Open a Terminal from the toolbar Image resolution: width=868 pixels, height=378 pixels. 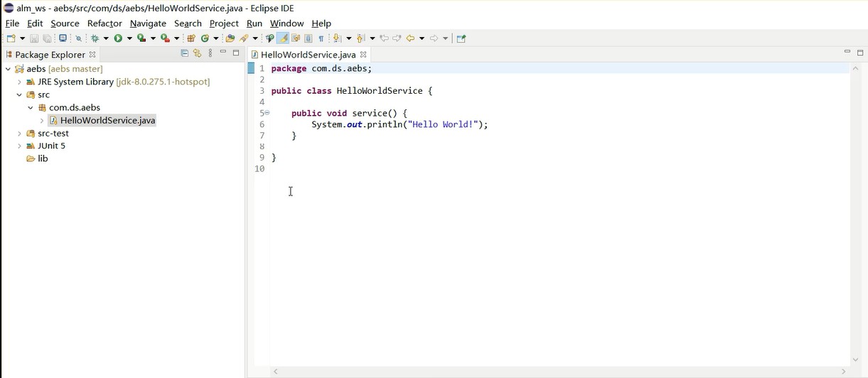pyautogui.click(x=63, y=38)
